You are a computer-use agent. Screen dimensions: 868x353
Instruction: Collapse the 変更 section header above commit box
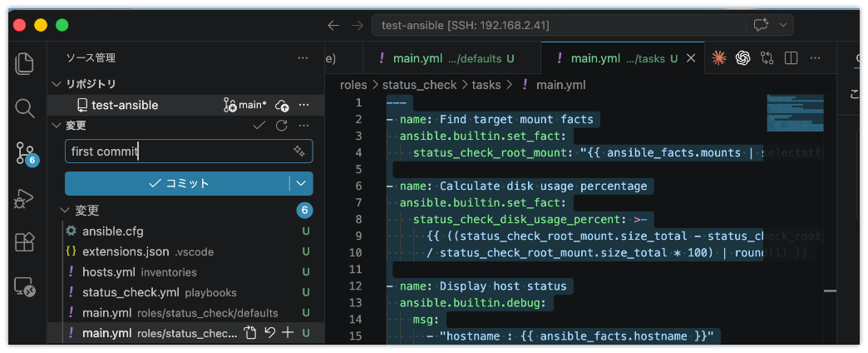click(56, 126)
